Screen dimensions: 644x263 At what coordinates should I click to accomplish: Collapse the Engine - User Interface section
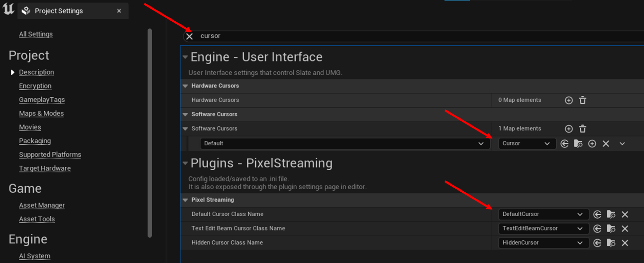tap(185, 57)
